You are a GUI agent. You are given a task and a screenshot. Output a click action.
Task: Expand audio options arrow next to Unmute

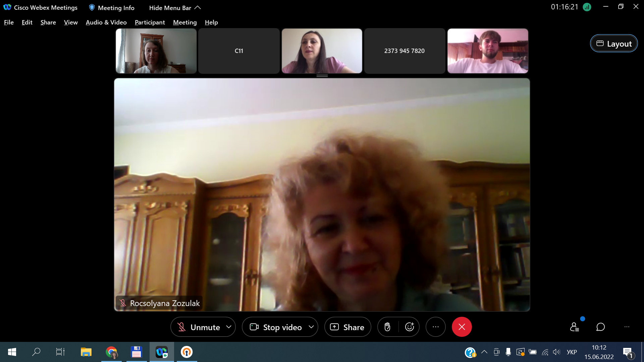(229, 327)
